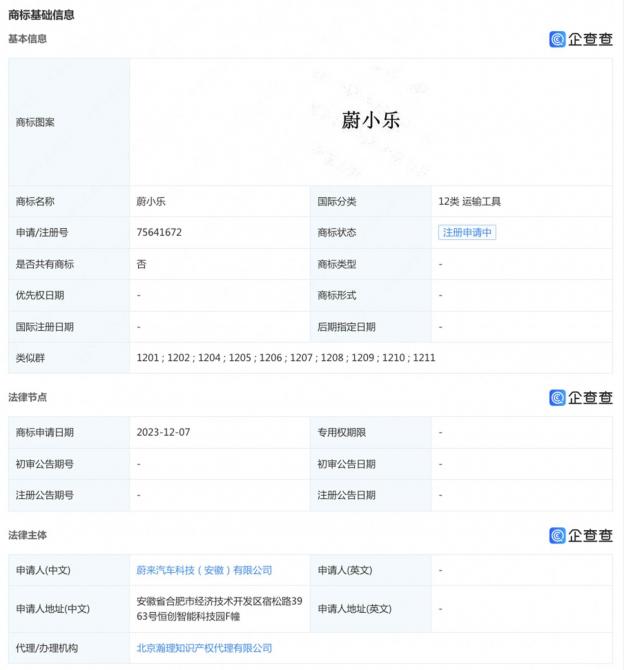Open agency link 北京瀚理知识产权代理有限公司
The height and width of the screenshot is (670, 624).
204,648
